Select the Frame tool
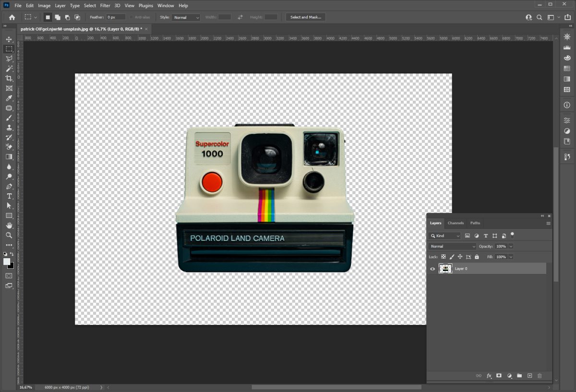The image size is (576, 392). (9, 88)
